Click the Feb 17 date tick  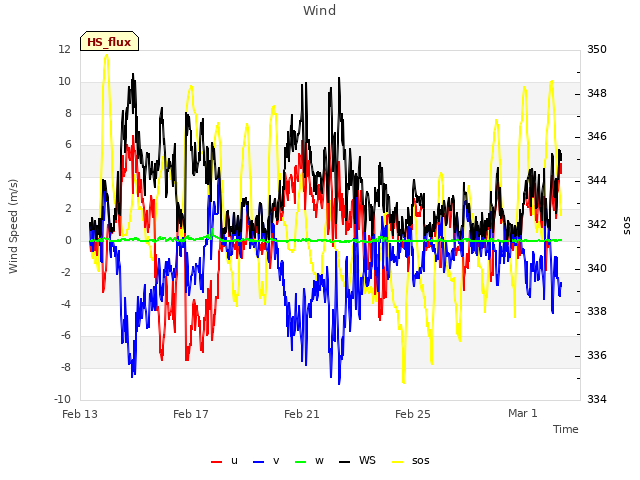tap(191, 414)
